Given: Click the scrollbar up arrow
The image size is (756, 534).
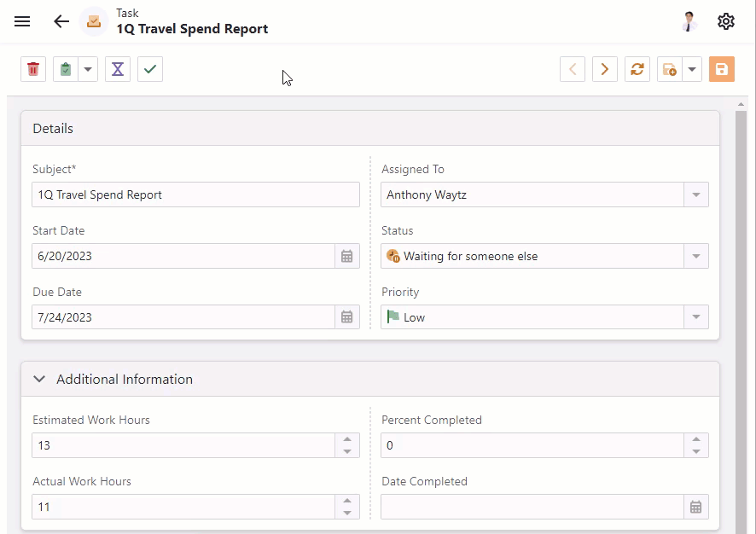Looking at the screenshot, I should pyautogui.click(x=741, y=104).
